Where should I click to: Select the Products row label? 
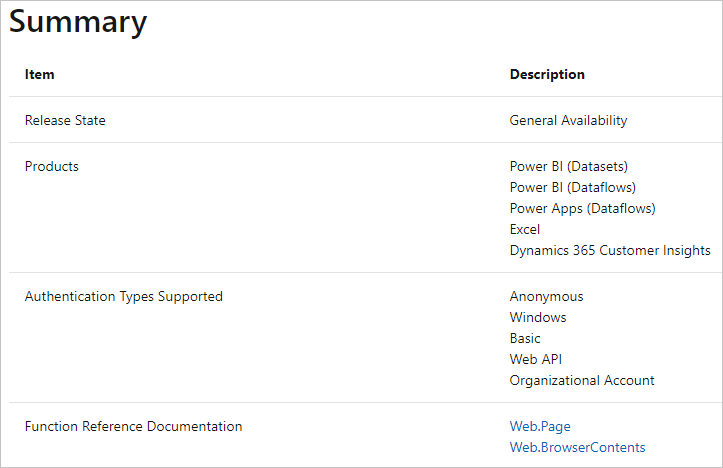(52, 166)
